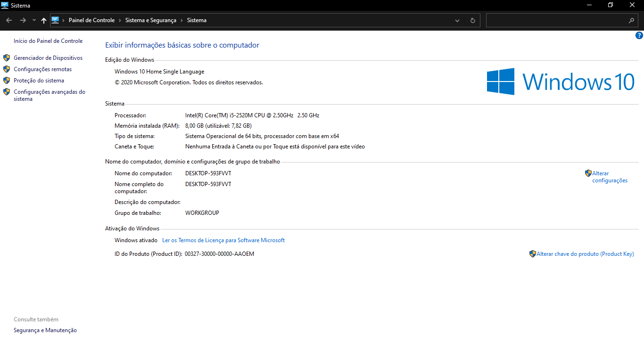Click shield icon beside Alterar configurações
Viewport: 644px width, 343px height.
point(588,173)
